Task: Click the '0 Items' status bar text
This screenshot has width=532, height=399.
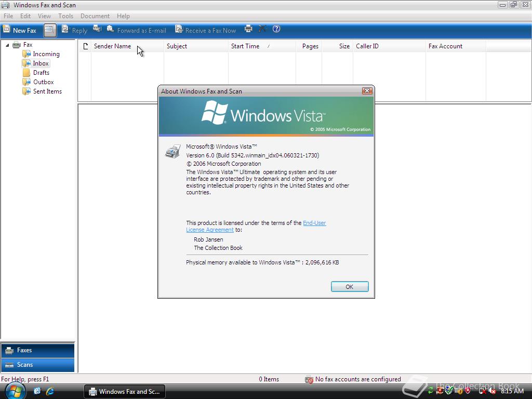Action: coord(269,379)
